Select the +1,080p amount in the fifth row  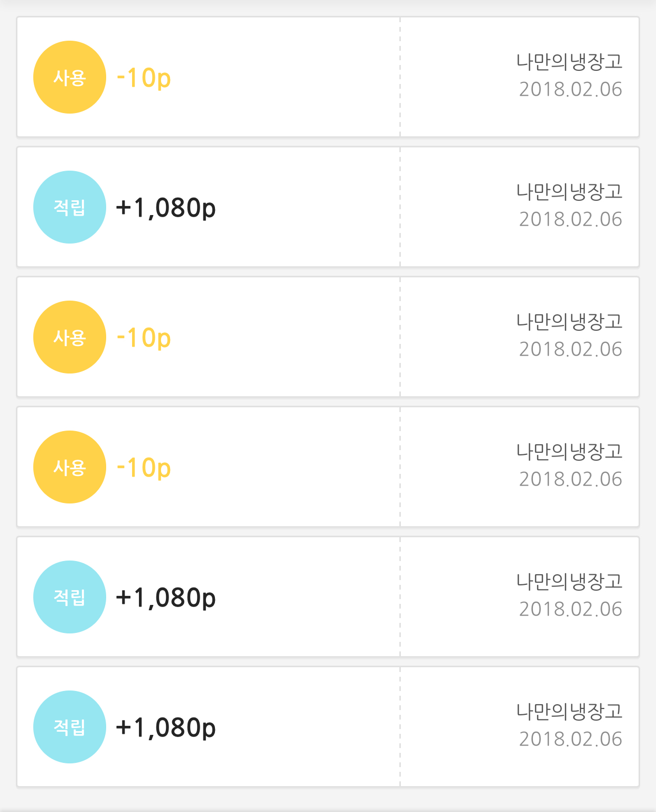click(x=166, y=598)
